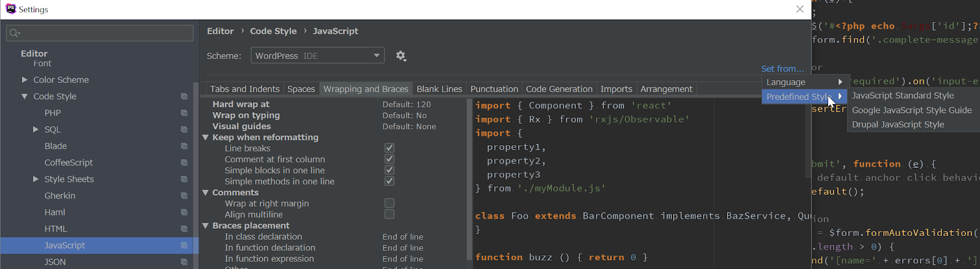Image resolution: width=980 pixels, height=269 pixels.
Task: Click the copy icon beside SQL
Action: (x=184, y=129)
